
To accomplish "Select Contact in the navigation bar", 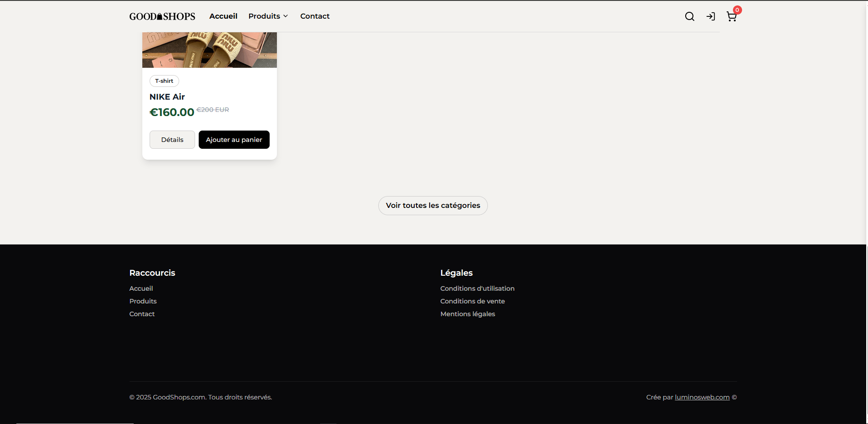I will pos(315,16).
